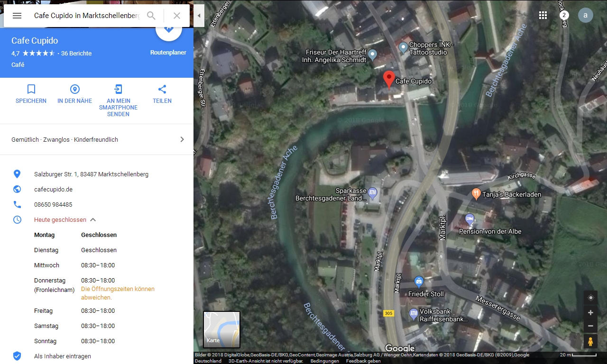Save place with Speichern bookmark icon
Screen dimensions: 607x364
31,89
